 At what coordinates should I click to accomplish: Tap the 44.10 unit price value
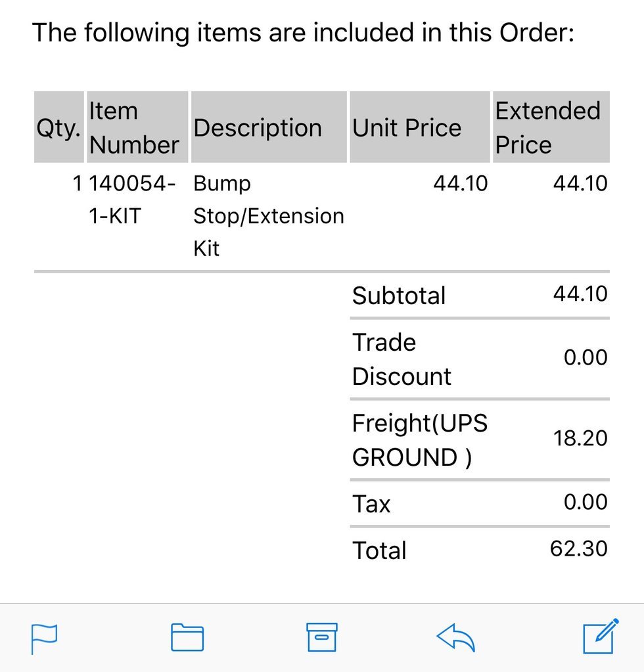[x=461, y=183]
